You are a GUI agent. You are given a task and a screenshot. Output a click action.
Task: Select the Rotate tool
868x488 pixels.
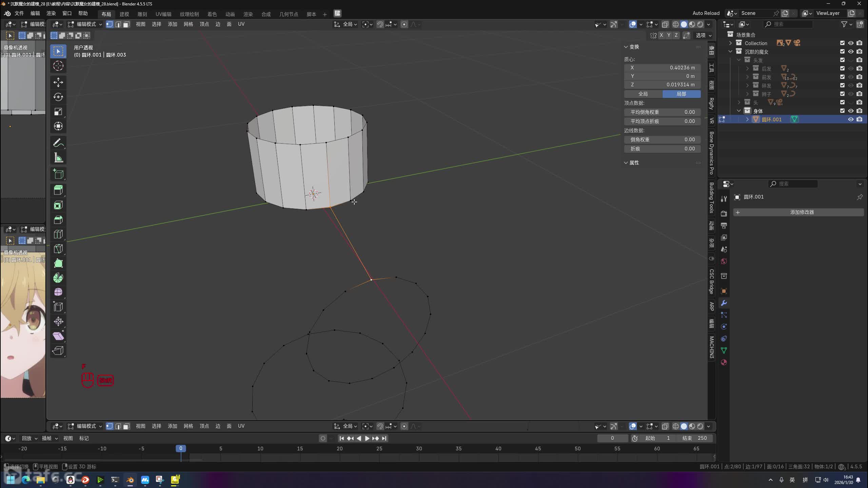click(58, 97)
